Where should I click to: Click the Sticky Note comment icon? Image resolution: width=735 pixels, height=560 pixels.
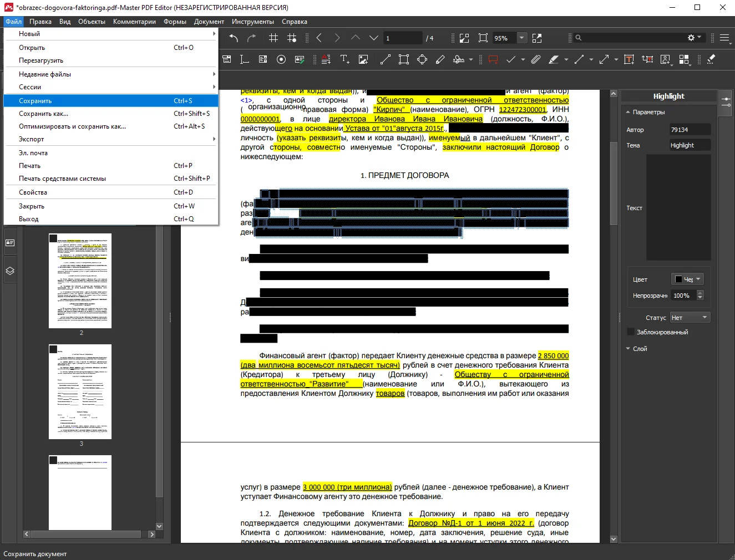(493, 59)
